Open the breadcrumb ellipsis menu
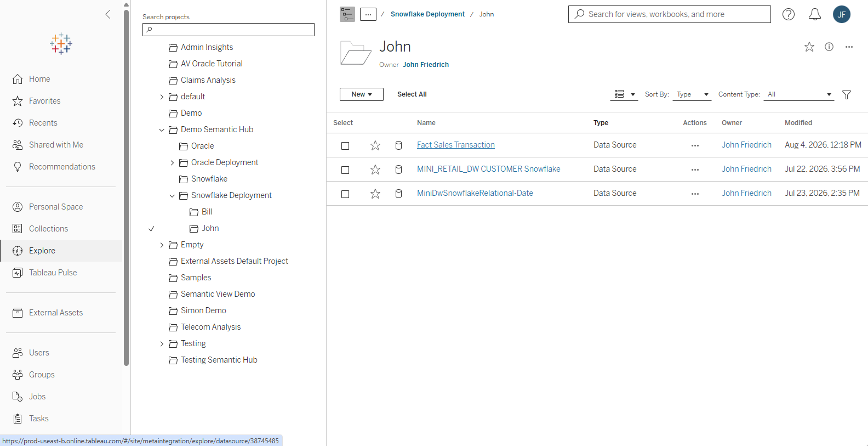Image resolution: width=868 pixels, height=446 pixels. pyautogui.click(x=368, y=14)
